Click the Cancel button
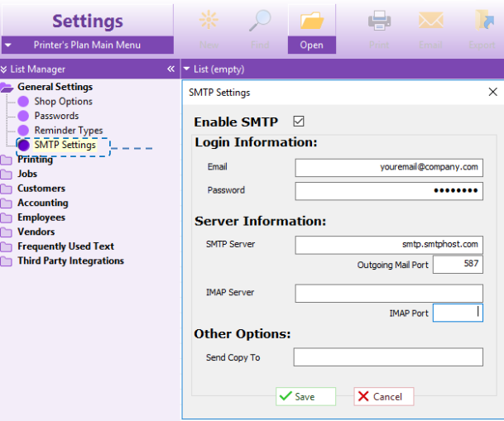 (x=384, y=396)
